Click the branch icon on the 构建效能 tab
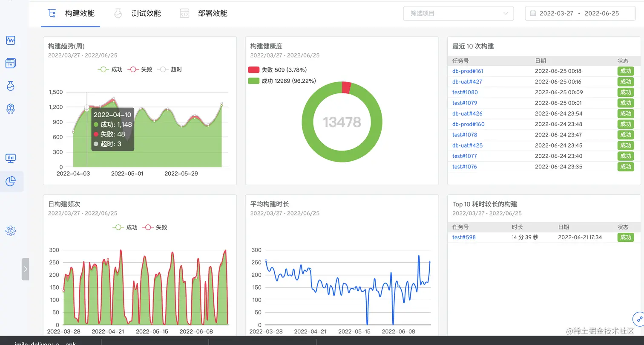Viewport: 644px width, 345px height. click(x=52, y=13)
